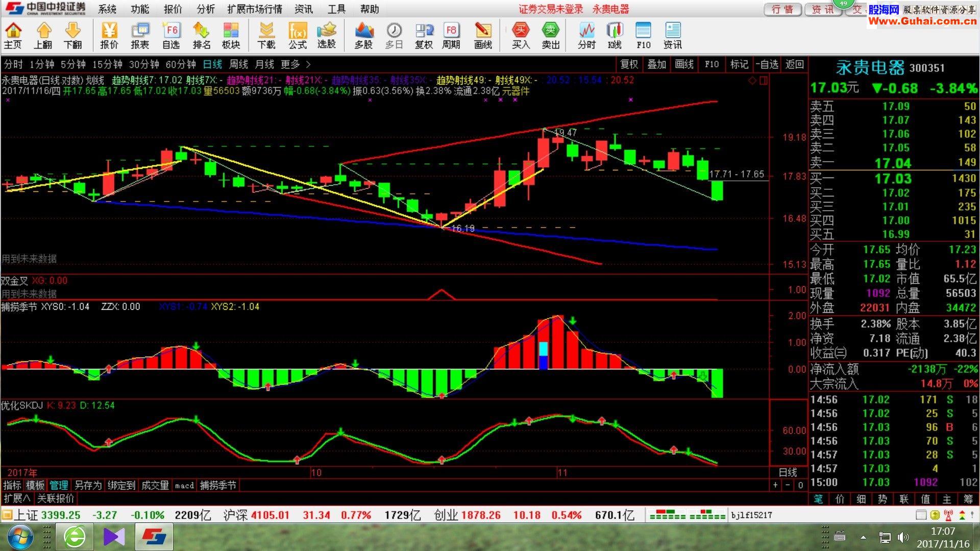
Task: Open the 工具 menu
Action: tap(336, 9)
